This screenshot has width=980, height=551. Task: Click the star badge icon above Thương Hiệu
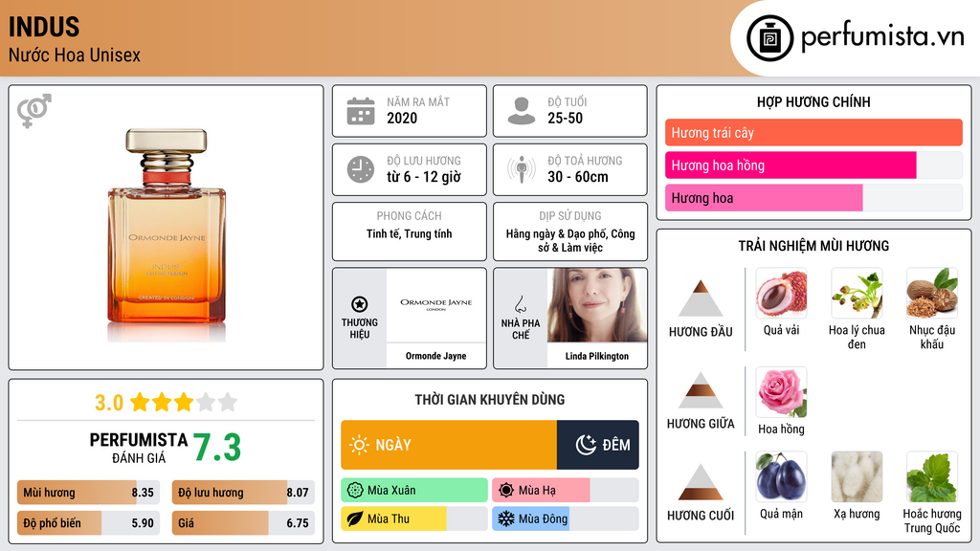click(x=360, y=304)
